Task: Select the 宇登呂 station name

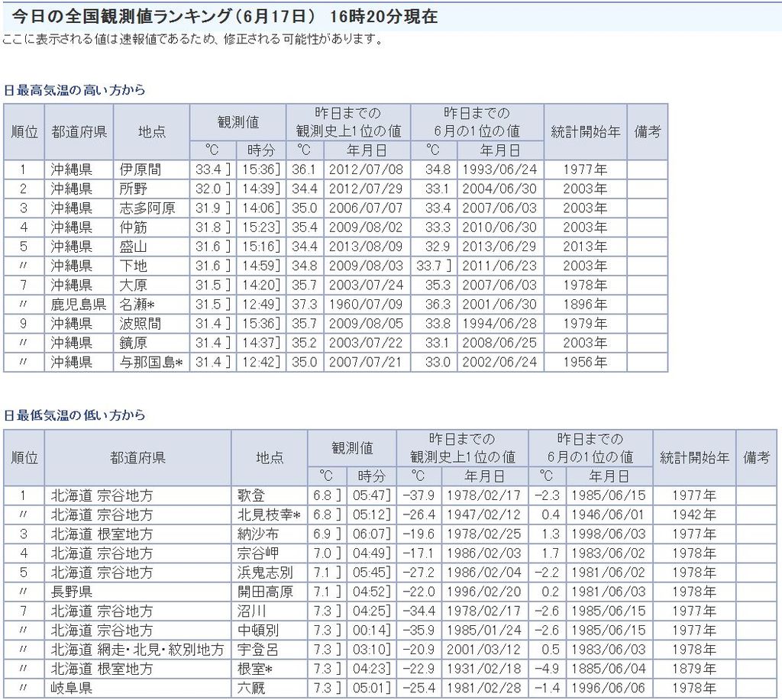Action: coord(257,649)
